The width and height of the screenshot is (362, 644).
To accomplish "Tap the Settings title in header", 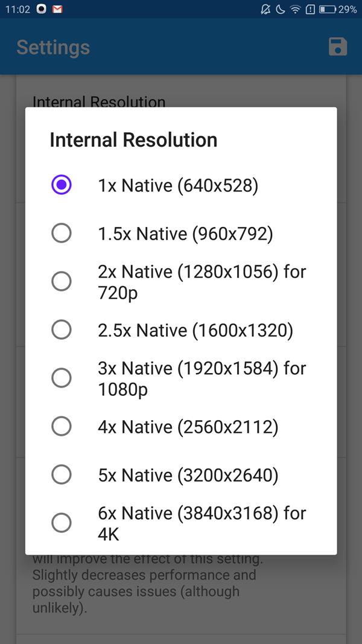I will 53,47.
